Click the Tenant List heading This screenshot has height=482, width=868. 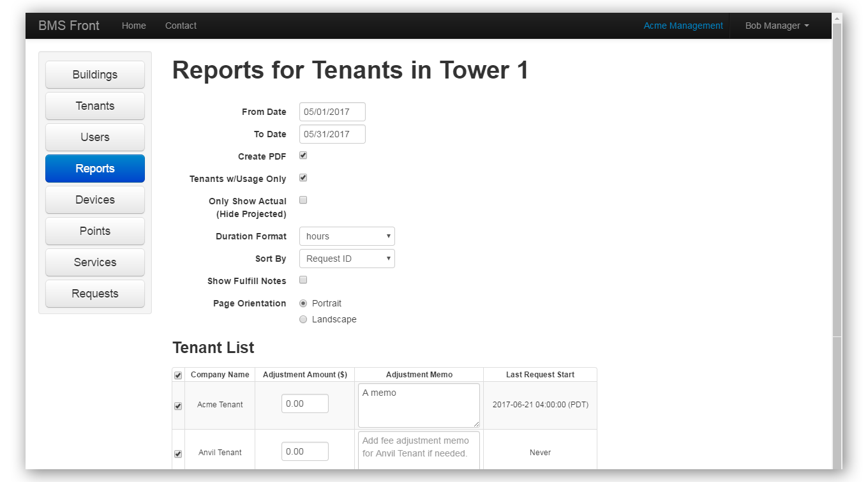213,348
